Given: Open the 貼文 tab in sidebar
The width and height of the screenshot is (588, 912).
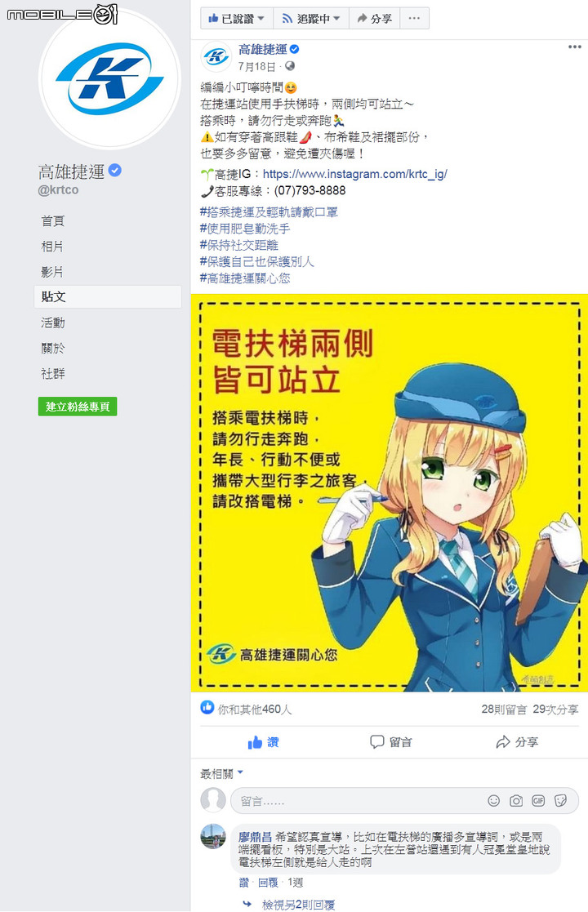Looking at the screenshot, I should click(x=108, y=296).
